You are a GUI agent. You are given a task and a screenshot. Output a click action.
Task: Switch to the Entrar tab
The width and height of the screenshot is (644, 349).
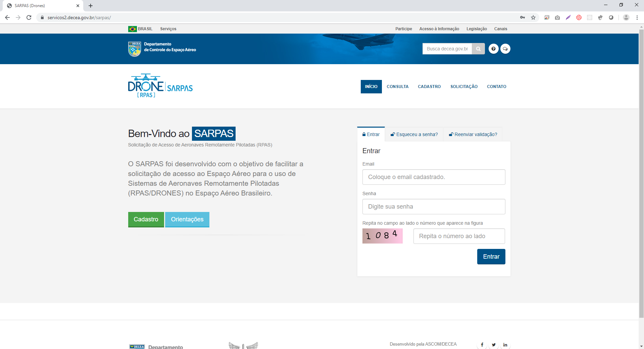371,134
